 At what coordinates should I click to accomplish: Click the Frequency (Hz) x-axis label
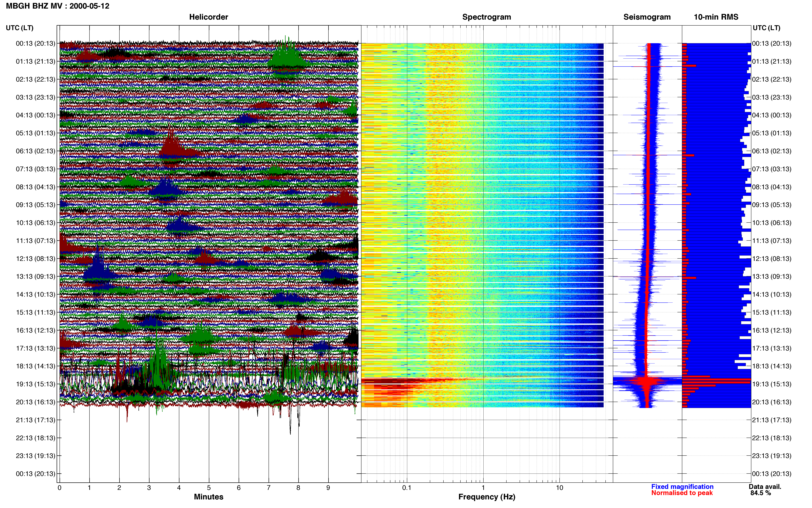point(487,497)
